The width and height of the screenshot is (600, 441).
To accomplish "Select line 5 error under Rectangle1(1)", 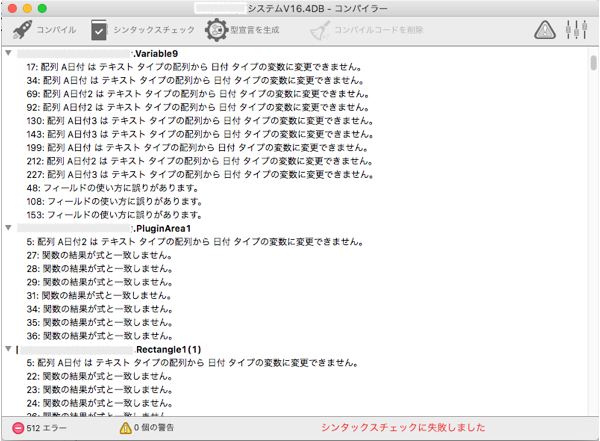I will (x=192, y=363).
